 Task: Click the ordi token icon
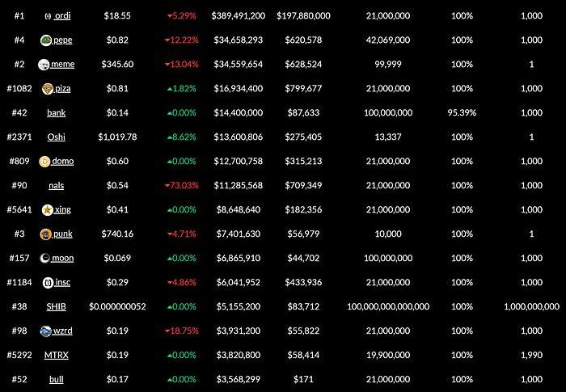pos(48,16)
